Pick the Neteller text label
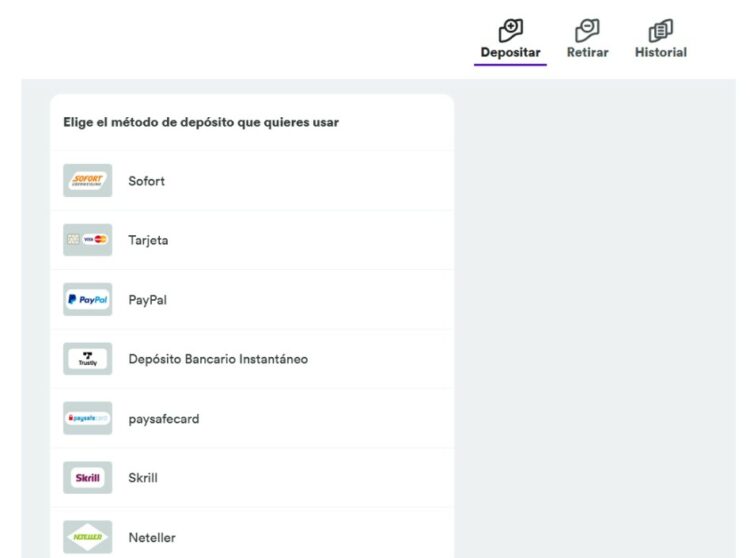 [152, 538]
